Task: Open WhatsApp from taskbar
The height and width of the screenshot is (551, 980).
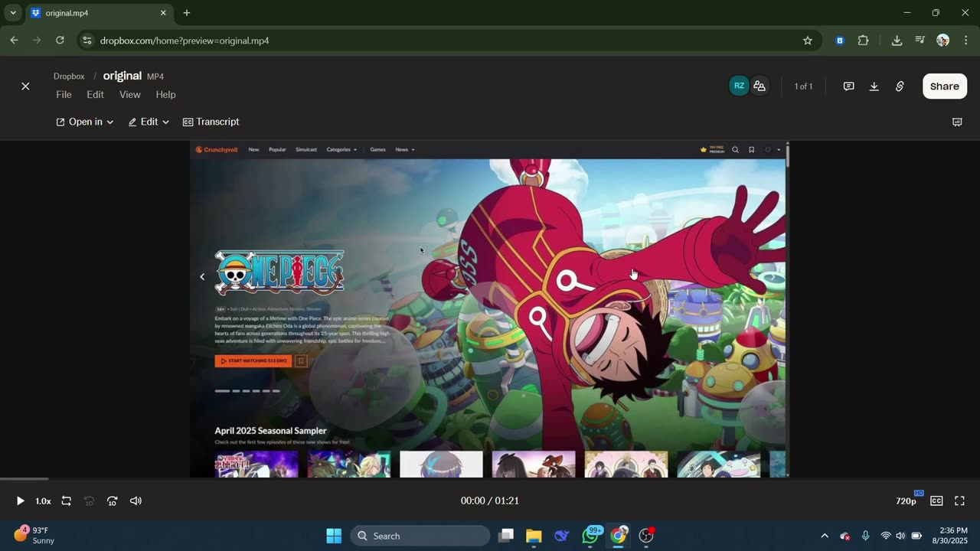Action: click(590, 536)
